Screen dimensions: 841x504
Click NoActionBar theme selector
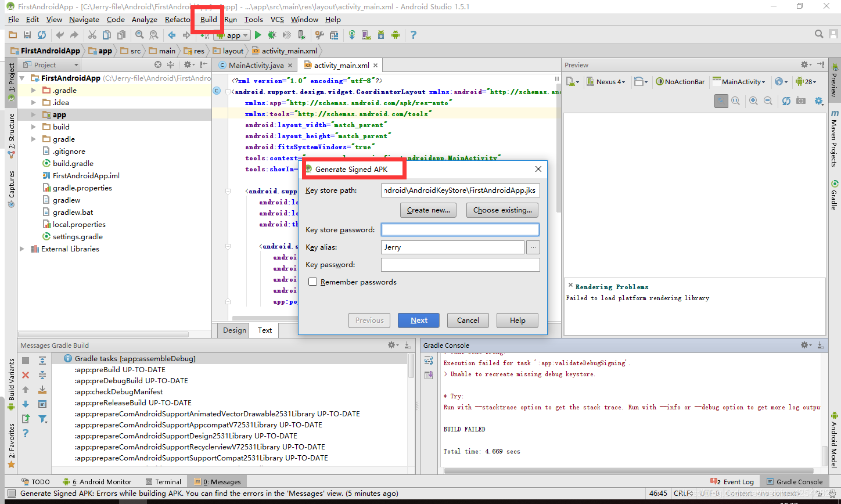point(680,81)
